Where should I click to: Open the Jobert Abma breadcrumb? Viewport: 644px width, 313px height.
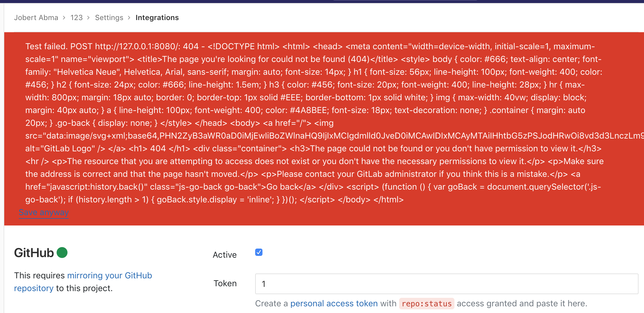point(36,18)
